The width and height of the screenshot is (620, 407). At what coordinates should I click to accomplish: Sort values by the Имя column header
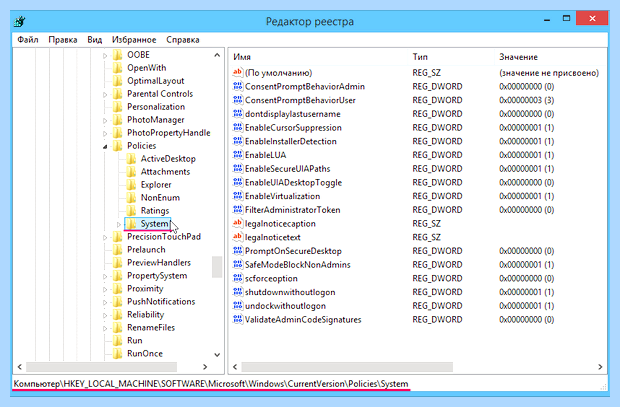point(319,57)
